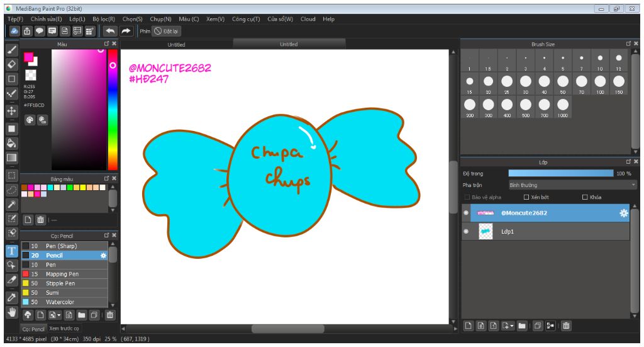Open the Chỉnh sửa(E) menu
The image size is (644, 347).
tap(46, 19)
